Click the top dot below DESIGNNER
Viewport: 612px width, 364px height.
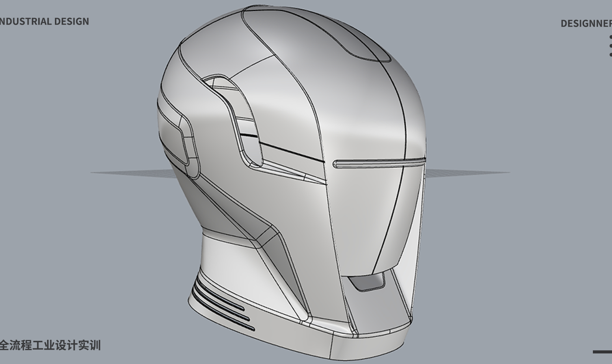tap(610, 37)
